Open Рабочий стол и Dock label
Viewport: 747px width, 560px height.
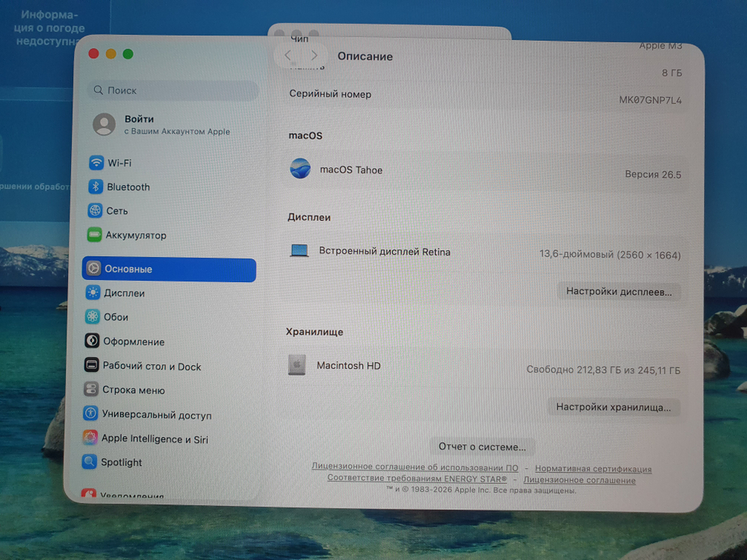pyautogui.click(x=152, y=366)
